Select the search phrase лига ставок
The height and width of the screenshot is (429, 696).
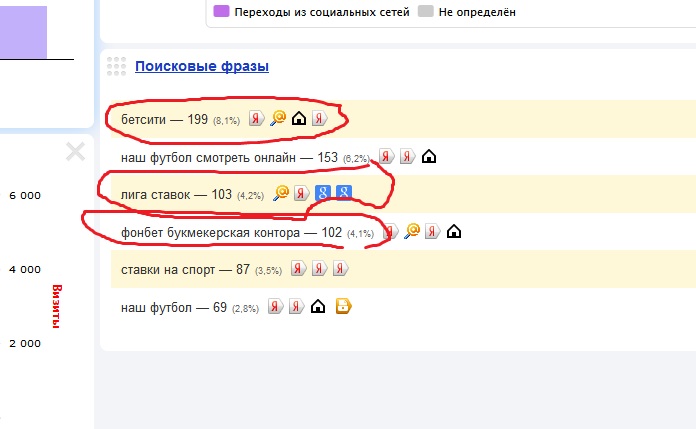point(155,194)
